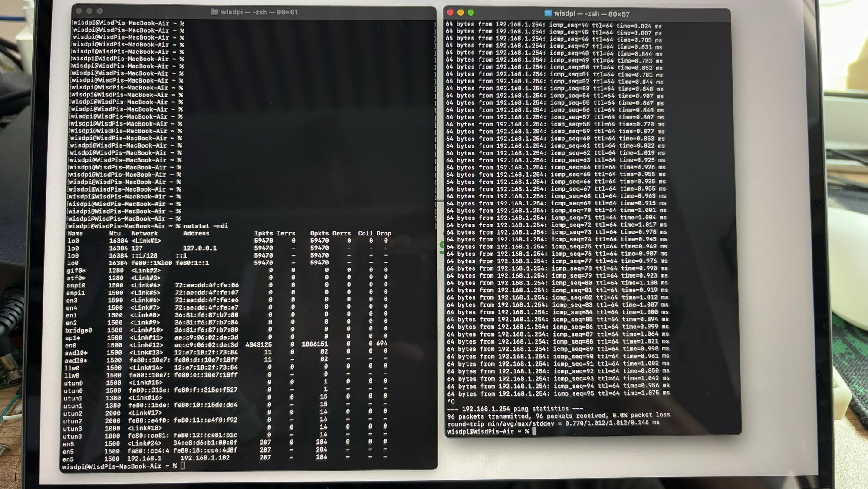868x489 pixels.
Task: Click the en0 interface name in netstat output
Action: pyautogui.click(x=70, y=345)
